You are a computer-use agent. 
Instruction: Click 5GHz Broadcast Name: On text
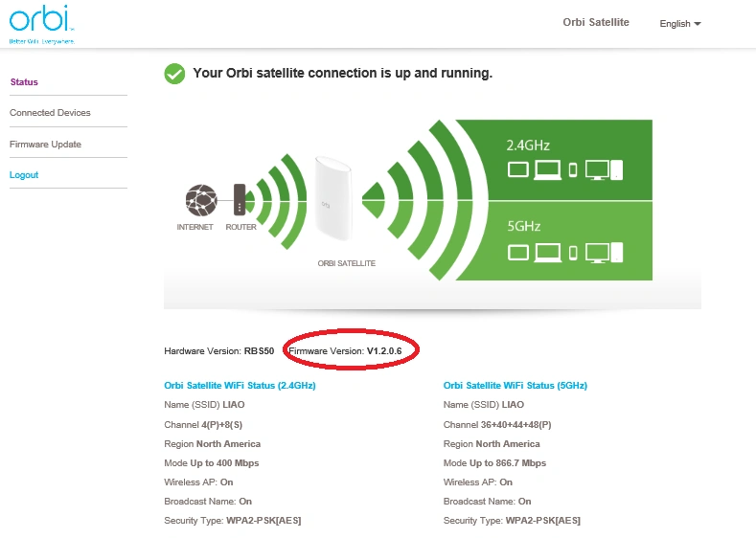point(487,502)
